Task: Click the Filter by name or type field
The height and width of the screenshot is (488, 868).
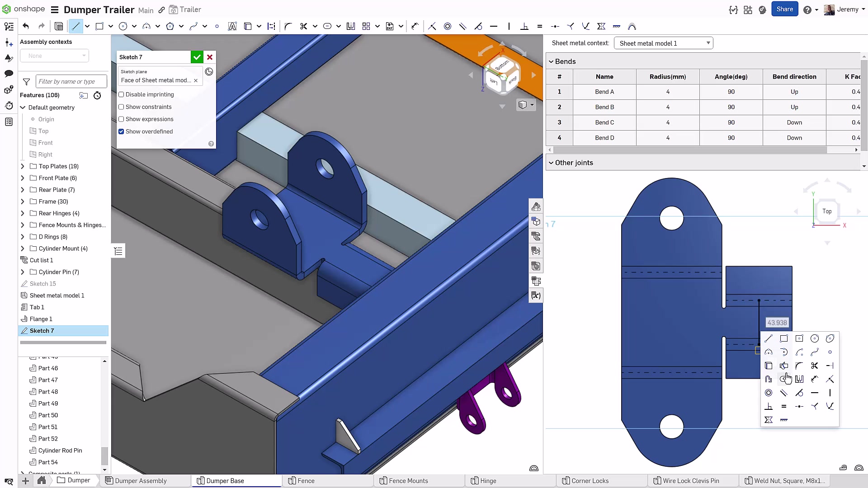Action: (71, 81)
